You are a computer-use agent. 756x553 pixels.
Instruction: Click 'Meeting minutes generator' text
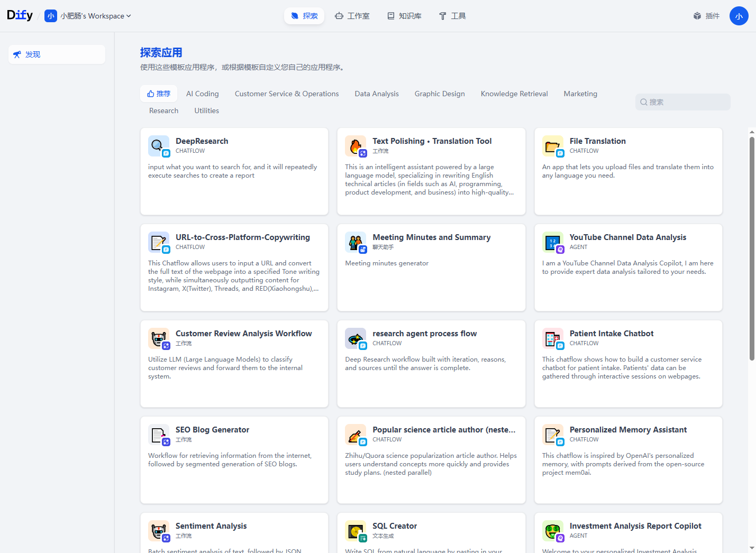point(387,263)
